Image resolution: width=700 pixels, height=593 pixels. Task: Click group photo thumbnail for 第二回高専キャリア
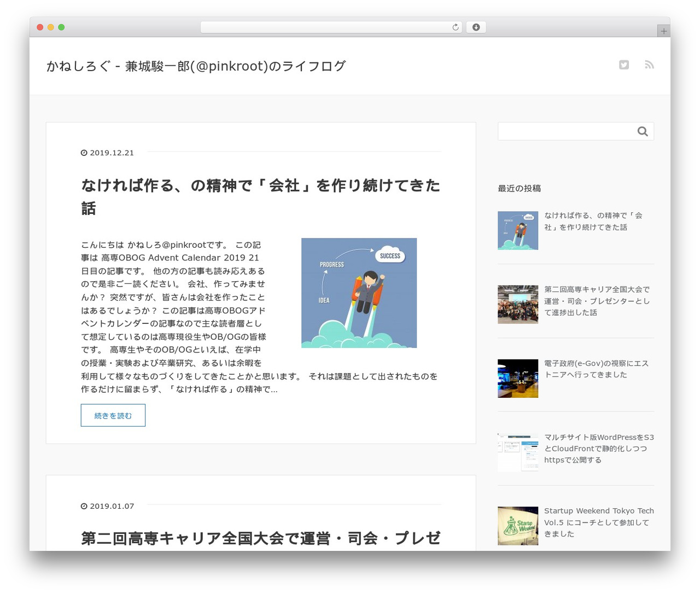pos(518,304)
